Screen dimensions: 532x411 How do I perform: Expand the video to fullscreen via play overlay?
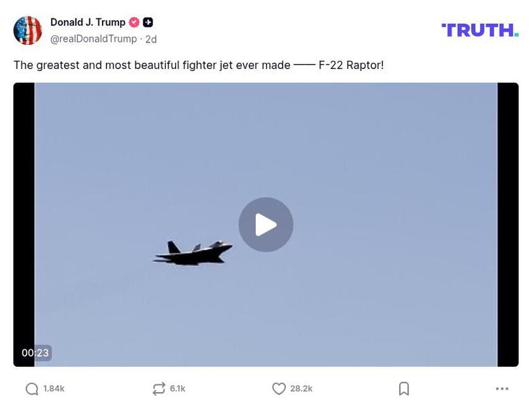pos(265,224)
